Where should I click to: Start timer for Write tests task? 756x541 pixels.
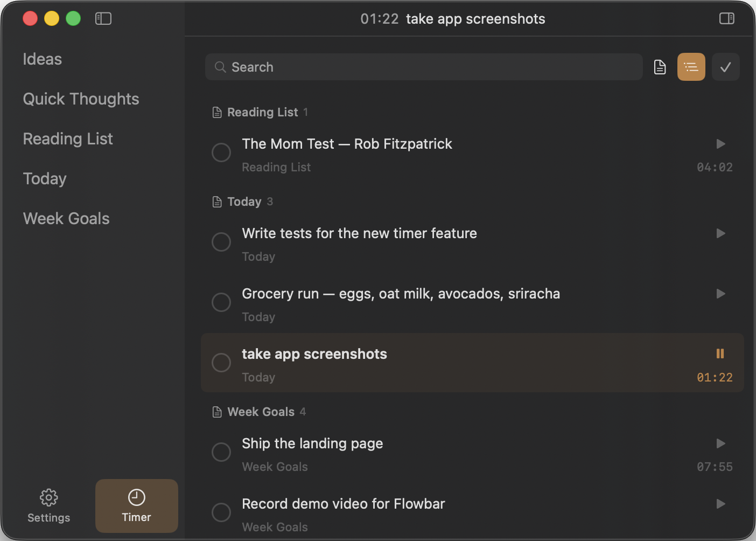pyautogui.click(x=720, y=233)
